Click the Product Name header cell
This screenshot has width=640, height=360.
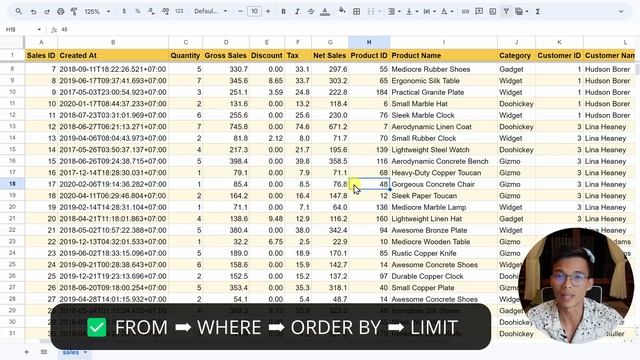coord(443,55)
